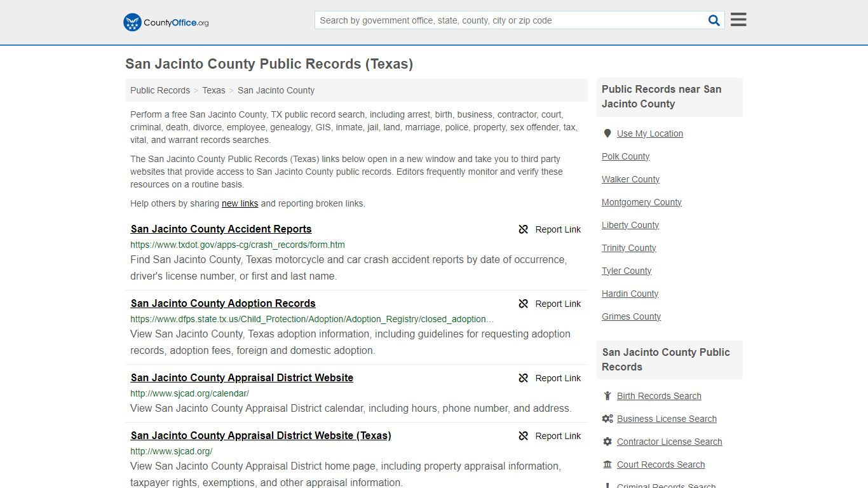Open Contractor License Search link
This screenshot has height=488, width=868.
(670, 442)
